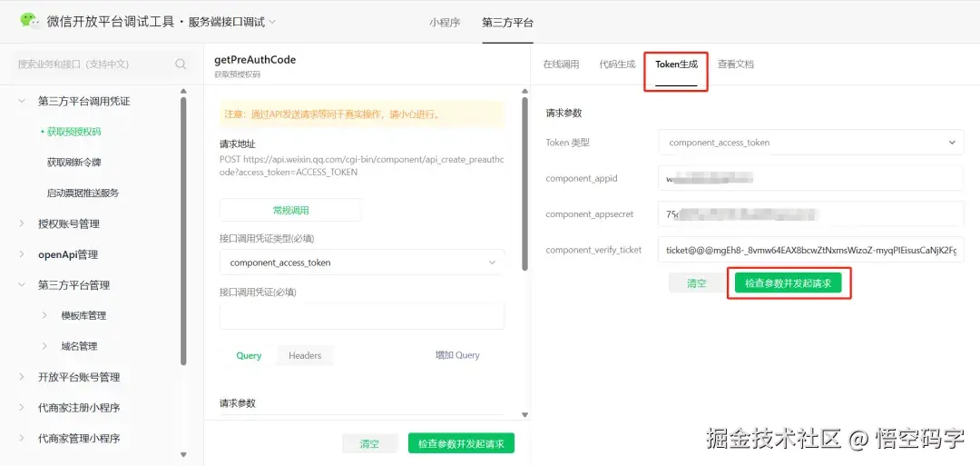Switch to the 小程序 tab
Image resolution: width=980 pixels, height=466 pixels.
pos(445,22)
